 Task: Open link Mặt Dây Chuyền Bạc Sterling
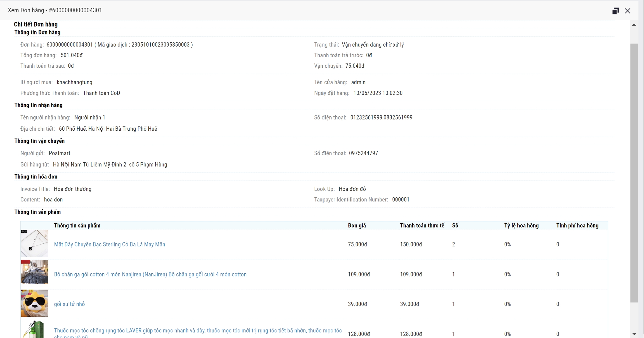tap(110, 245)
